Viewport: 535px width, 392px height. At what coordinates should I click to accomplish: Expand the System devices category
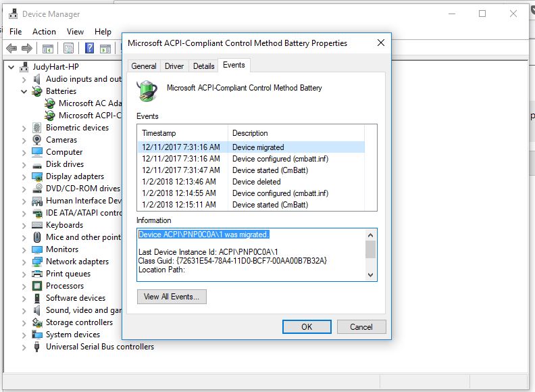point(24,335)
